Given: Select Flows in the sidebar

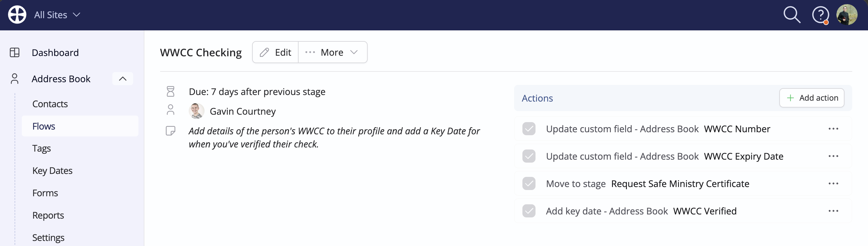Looking at the screenshot, I should (80, 126).
